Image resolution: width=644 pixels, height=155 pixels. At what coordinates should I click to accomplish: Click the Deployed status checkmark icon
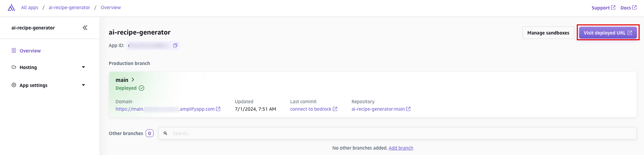(x=141, y=88)
